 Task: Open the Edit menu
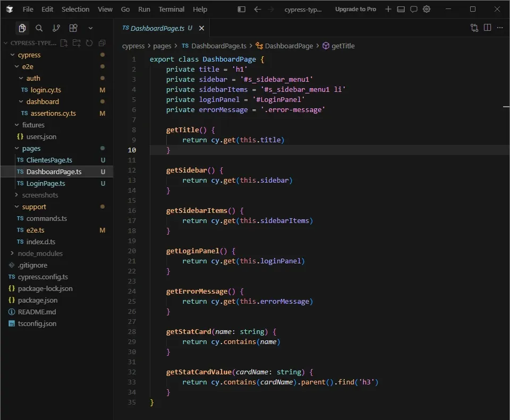(47, 10)
